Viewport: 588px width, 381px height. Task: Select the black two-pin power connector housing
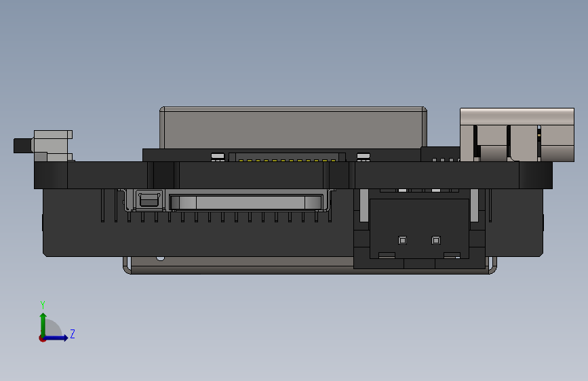point(419,228)
